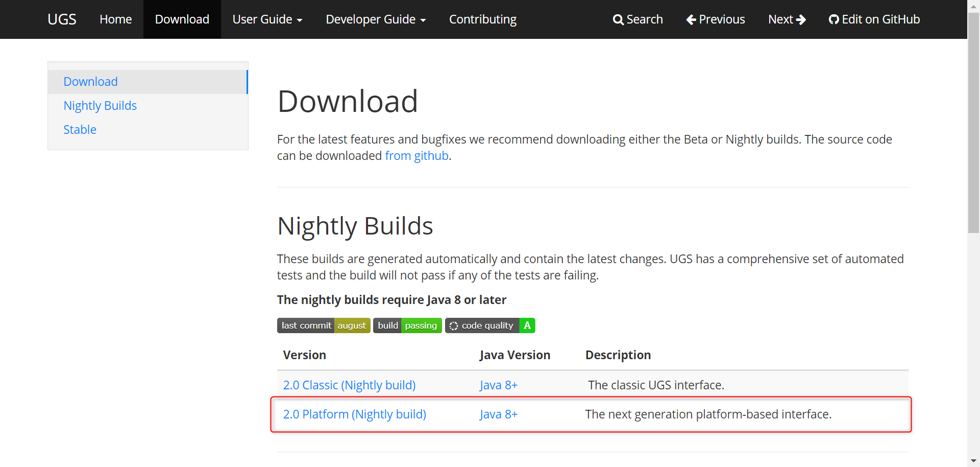The height and width of the screenshot is (467, 980).
Task: Click the GitHub logo icon
Action: tap(834, 20)
